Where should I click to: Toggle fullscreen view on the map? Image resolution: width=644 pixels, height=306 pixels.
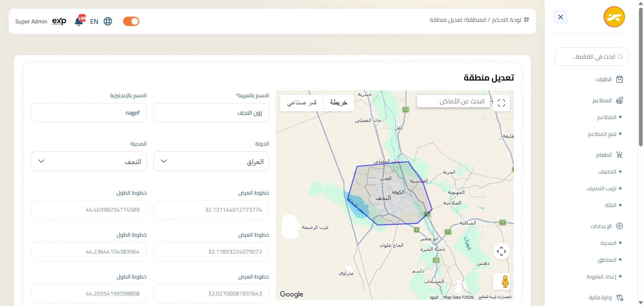[501, 103]
